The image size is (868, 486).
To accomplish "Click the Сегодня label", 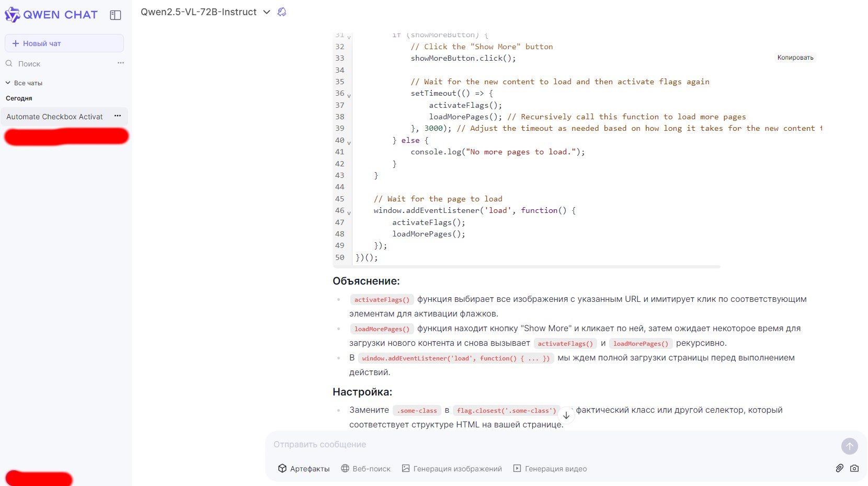I will tap(19, 98).
